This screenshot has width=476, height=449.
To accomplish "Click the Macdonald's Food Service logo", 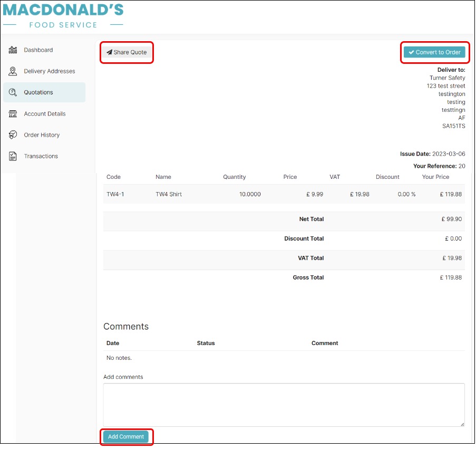I will (63, 16).
